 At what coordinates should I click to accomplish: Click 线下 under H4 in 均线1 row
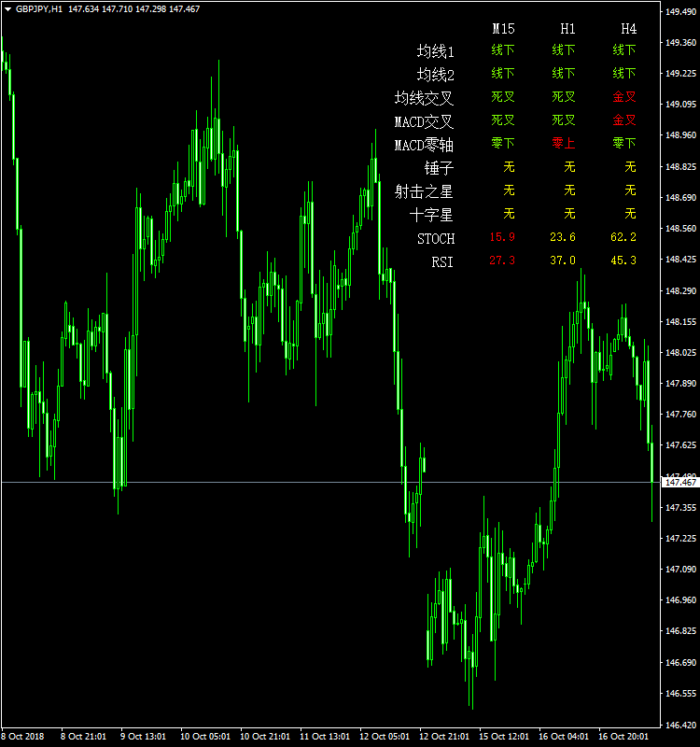point(624,49)
